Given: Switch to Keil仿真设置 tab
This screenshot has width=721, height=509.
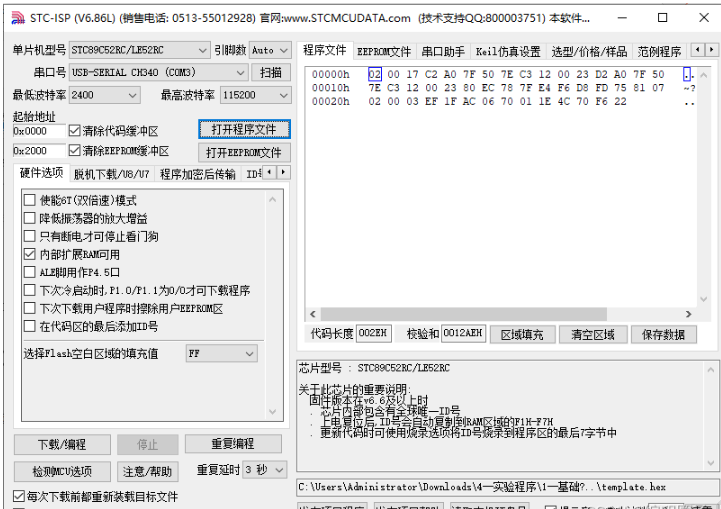Looking at the screenshot, I should click(508, 51).
